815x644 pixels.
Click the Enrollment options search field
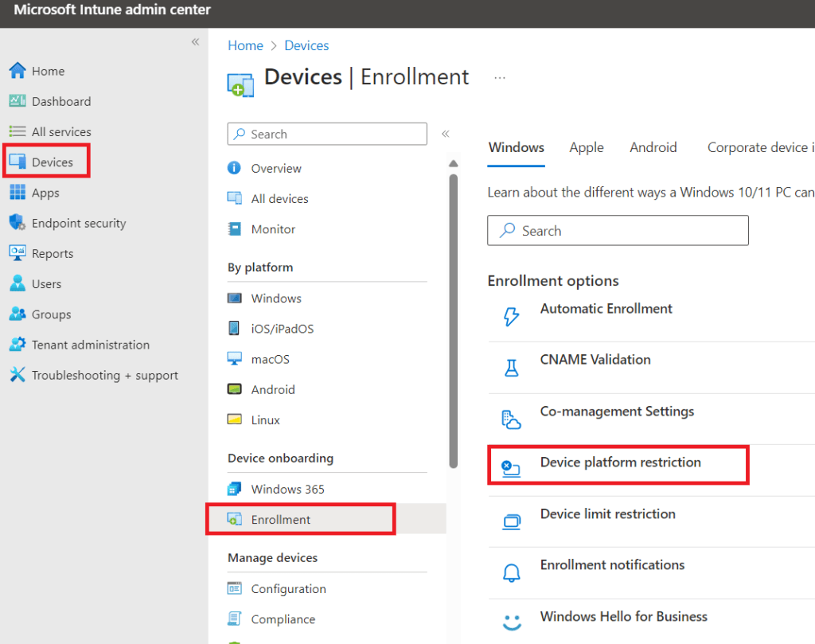pos(618,231)
